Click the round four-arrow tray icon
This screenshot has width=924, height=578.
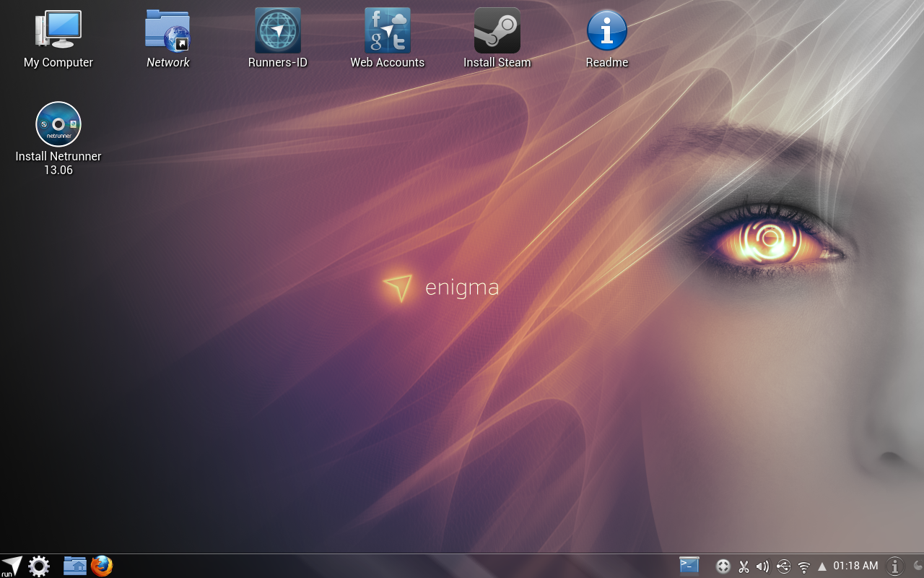coord(723,566)
